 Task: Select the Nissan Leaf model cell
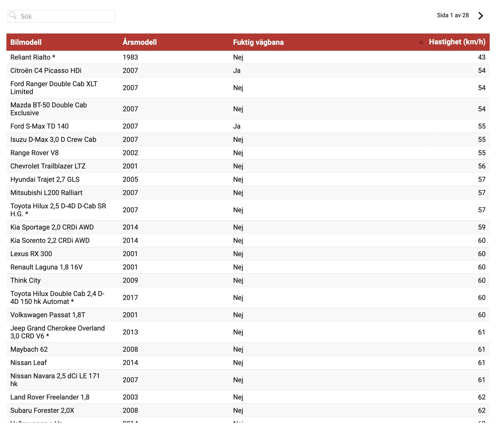click(x=29, y=363)
